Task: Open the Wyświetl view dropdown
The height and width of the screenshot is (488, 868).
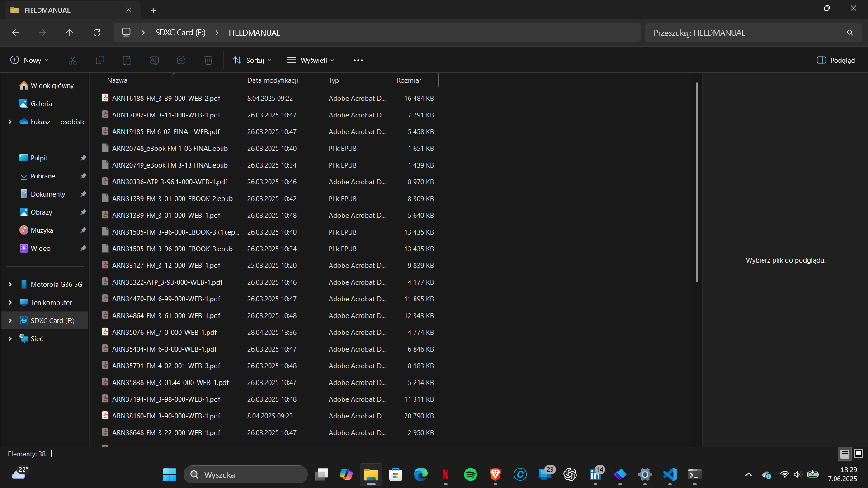Action: click(311, 60)
